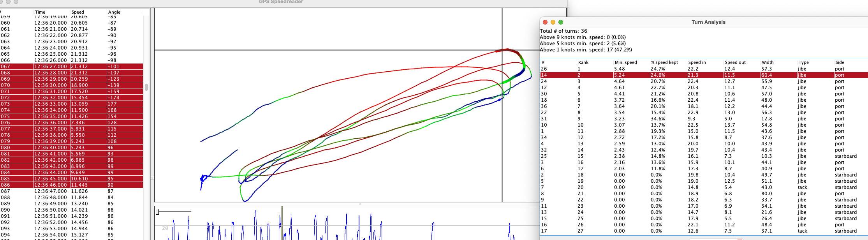Click the vertical cursor marker in speed graph
Viewport: 868px width, 240px height.
click(282, 223)
